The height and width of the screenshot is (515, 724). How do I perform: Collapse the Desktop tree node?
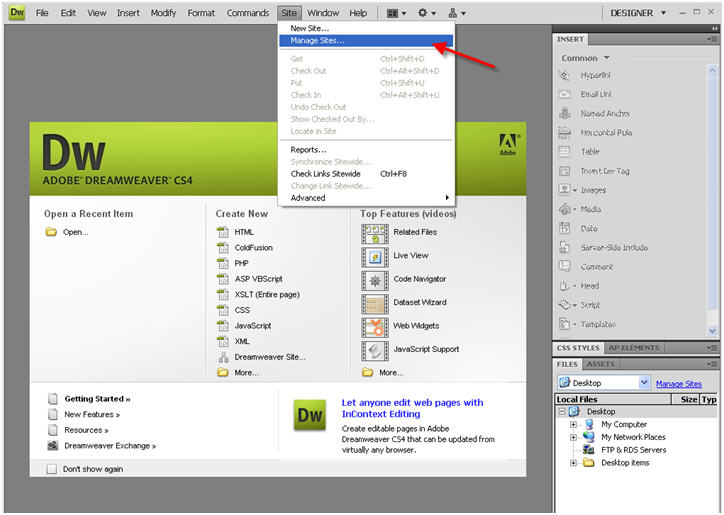click(562, 412)
